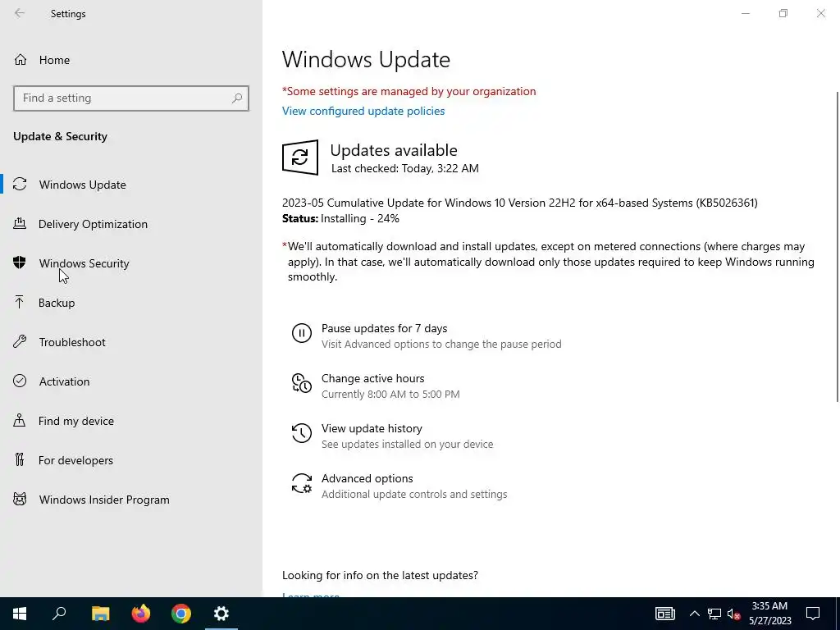The width and height of the screenshot is (840, 630).
Task: Click Currently 8:00 AM to 5:00 PM text
Action: (x=390, y=394)
